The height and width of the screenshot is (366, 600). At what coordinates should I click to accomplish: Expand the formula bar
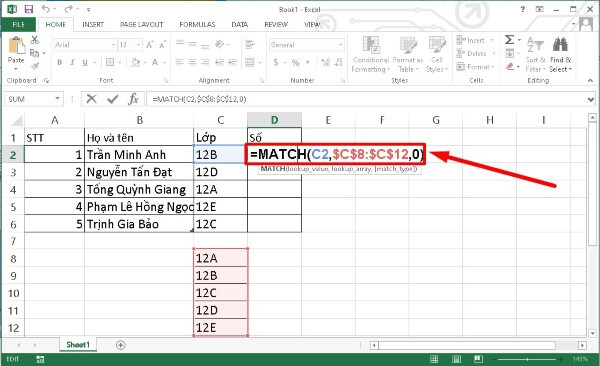pyautogui.click(x=590, y=99)
